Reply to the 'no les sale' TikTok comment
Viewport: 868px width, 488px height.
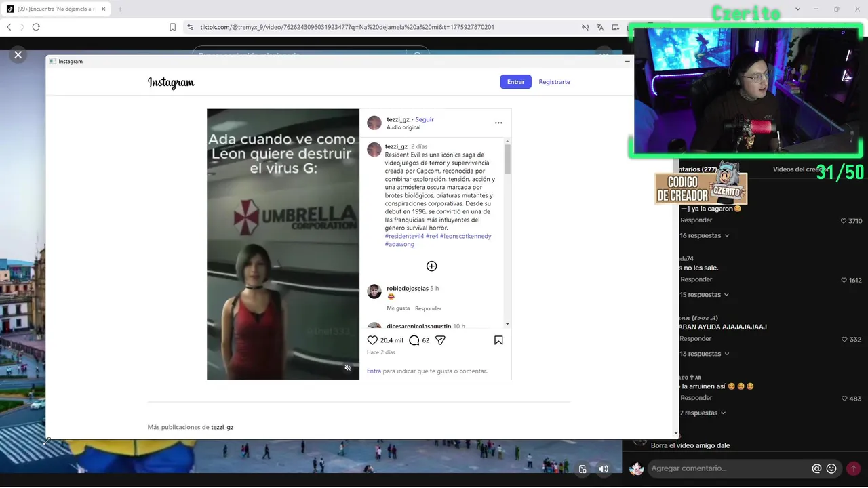[696, 279]
